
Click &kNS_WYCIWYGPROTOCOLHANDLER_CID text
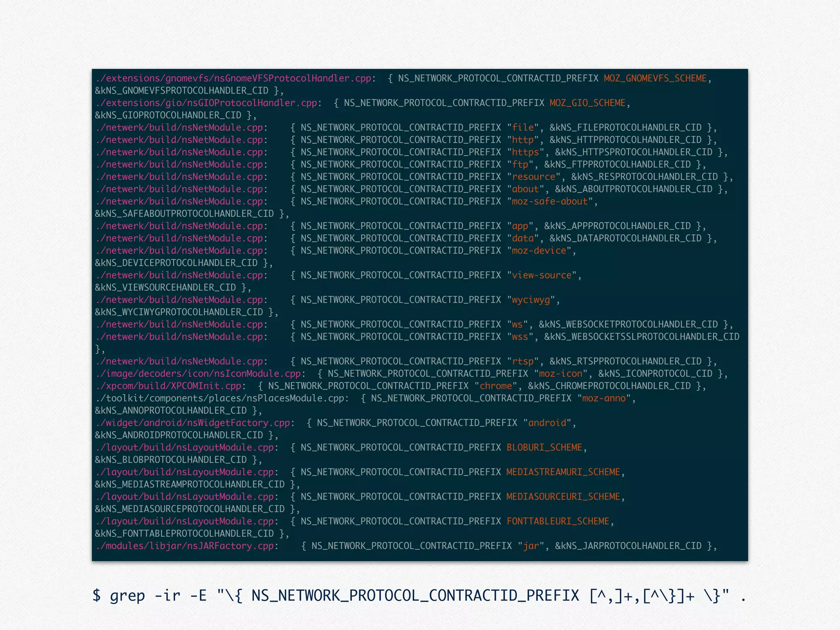[x=179, y=312]
